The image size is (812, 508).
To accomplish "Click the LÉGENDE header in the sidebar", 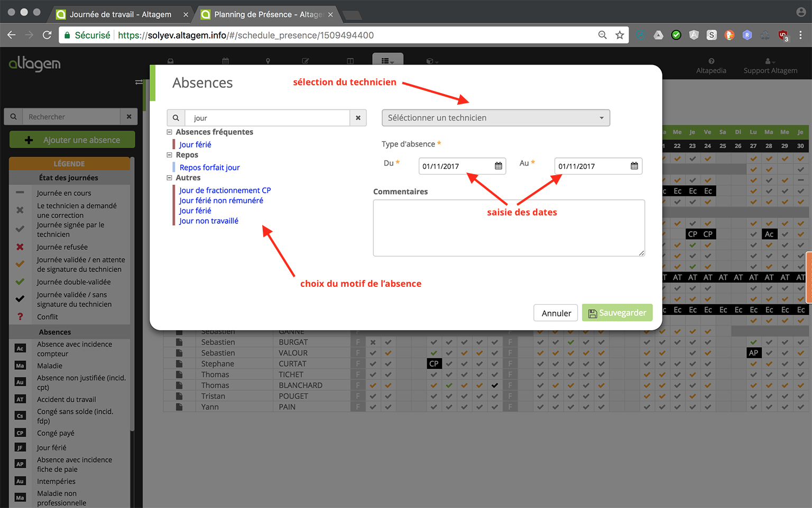I will (x=69, y=164).
